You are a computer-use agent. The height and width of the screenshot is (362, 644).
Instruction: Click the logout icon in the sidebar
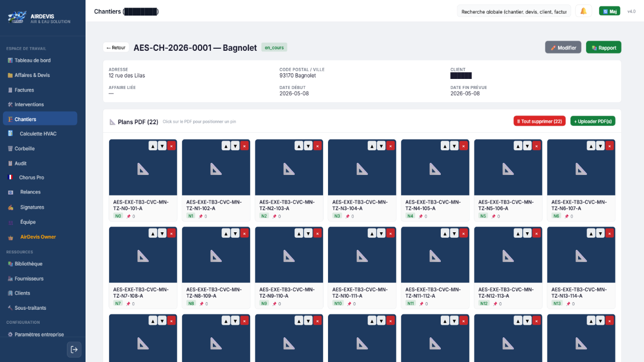(74, 349)
